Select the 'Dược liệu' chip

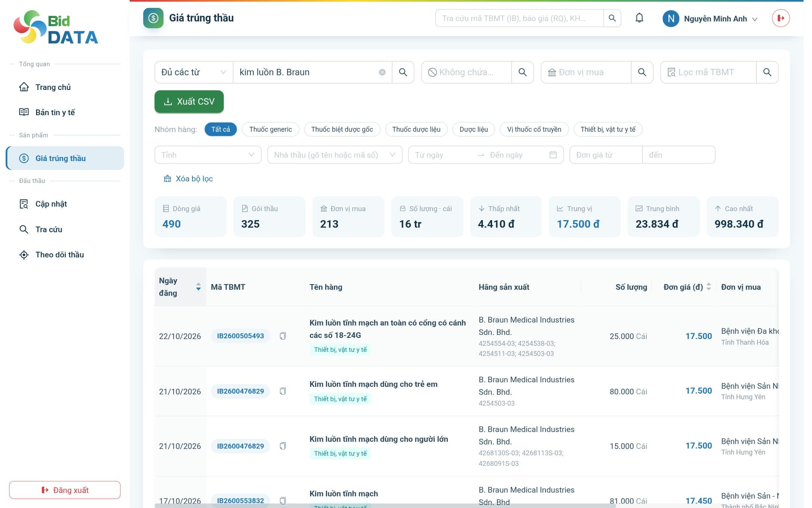(474, 129)
